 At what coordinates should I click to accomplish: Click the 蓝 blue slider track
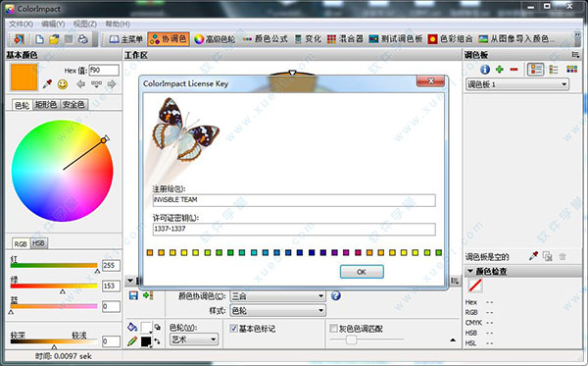54,306
